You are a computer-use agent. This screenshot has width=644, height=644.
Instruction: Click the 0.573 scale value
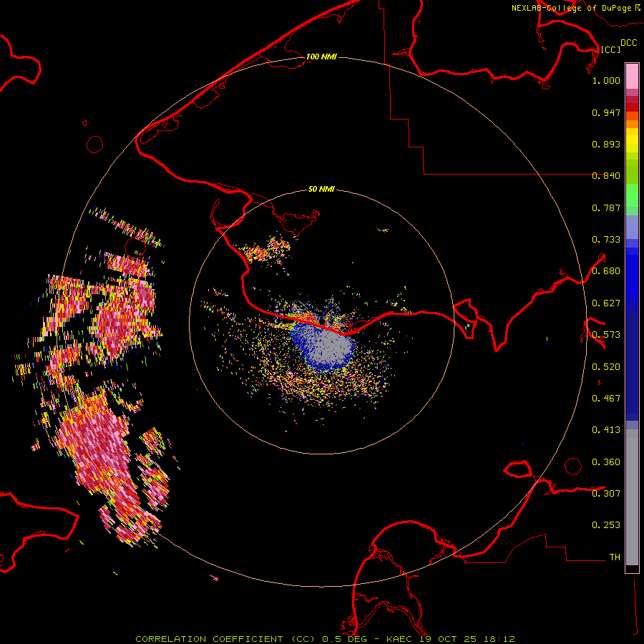(606, 335)
